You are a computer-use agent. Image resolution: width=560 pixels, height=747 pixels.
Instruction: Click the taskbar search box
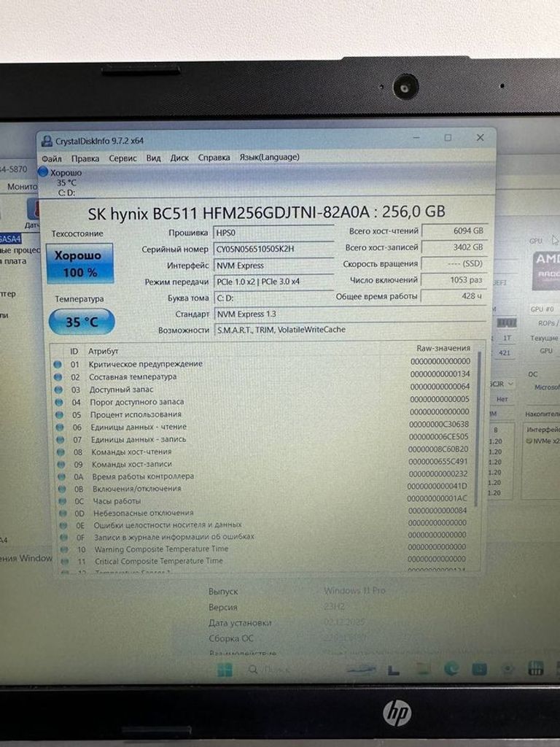[270, 670]
